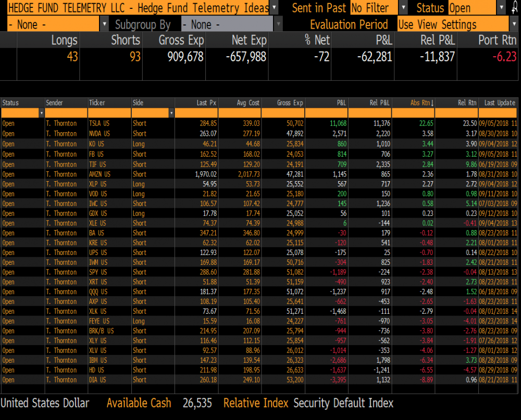
Task: Select the 'GDX US' ticker row
Action: point(259,213)
